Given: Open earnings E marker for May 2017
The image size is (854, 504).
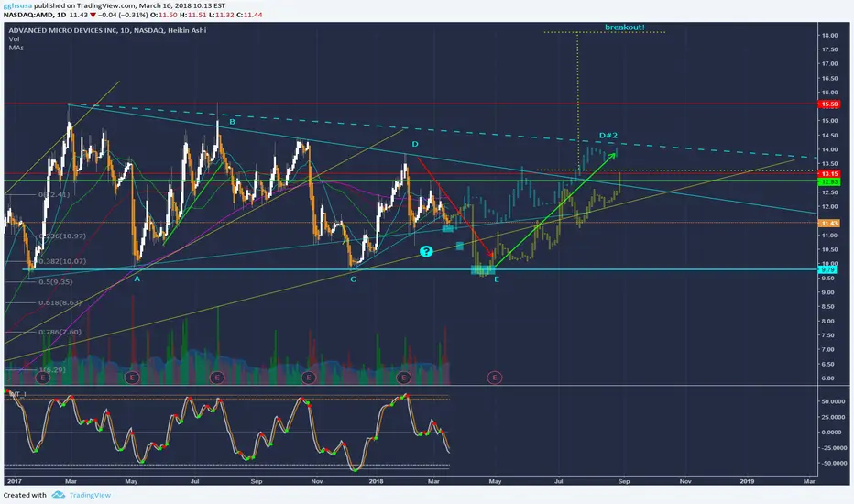Looking at the screenshot, I should click(x=132, y=377).
